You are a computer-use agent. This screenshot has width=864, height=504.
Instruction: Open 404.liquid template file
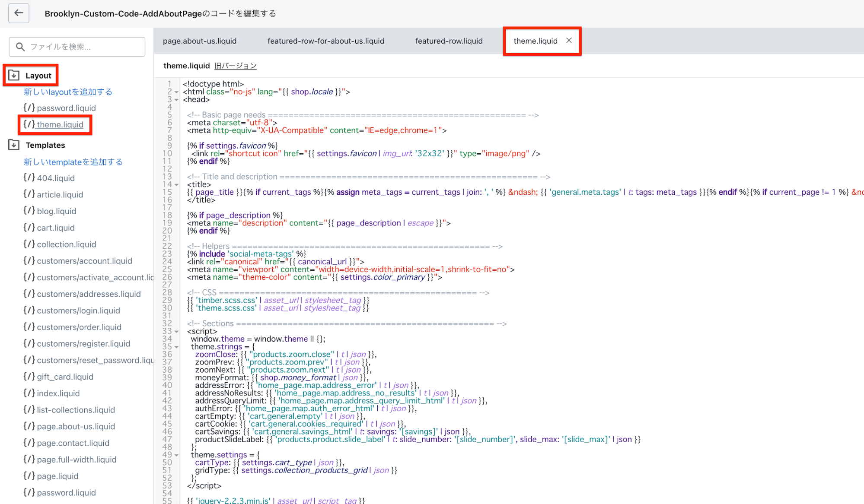click(55, 178)
